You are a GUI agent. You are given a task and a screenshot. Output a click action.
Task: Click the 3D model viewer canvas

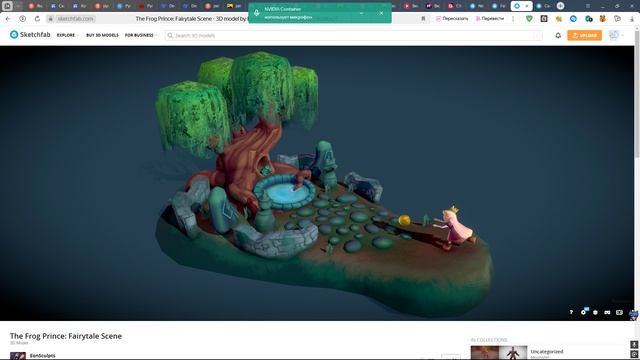point(317,183)
